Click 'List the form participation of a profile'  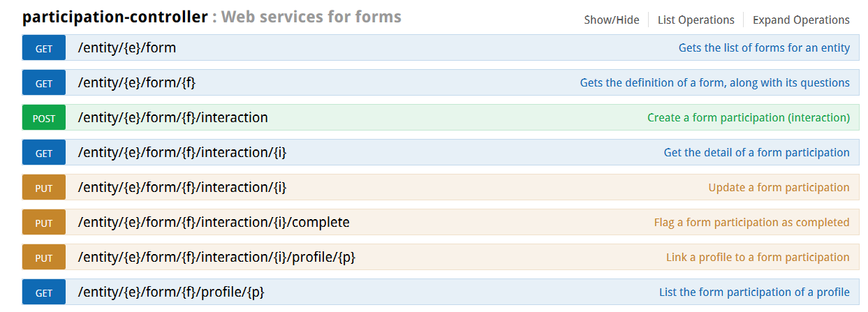(754, 292)
